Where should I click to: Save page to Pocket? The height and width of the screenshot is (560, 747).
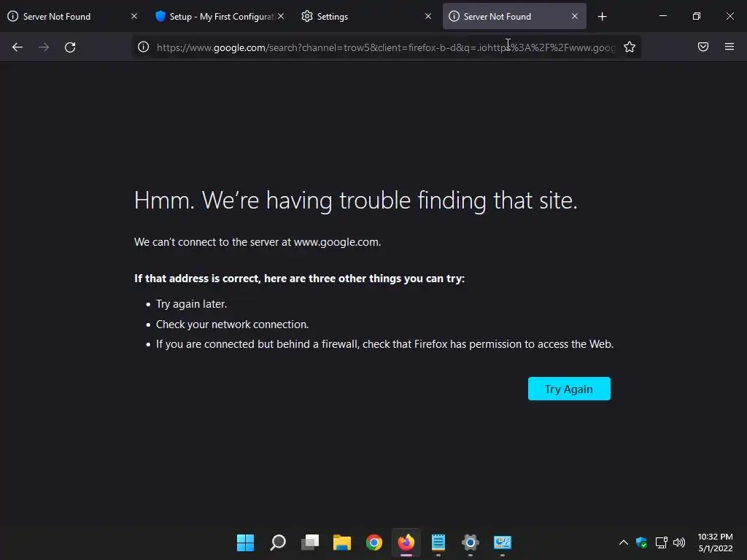pos(703,47)
